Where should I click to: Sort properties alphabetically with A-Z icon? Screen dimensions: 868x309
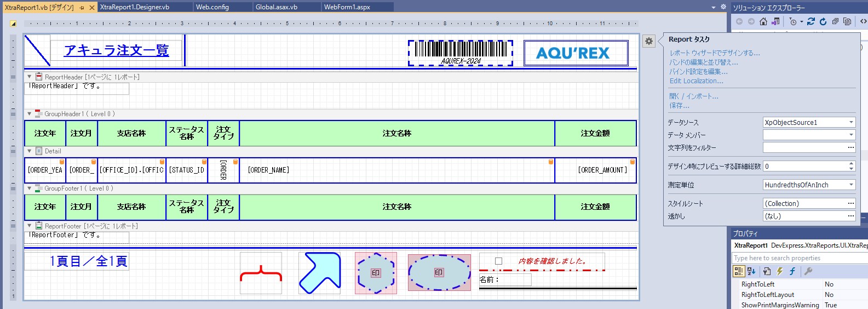pyautogui.click(x=751, y=271)
